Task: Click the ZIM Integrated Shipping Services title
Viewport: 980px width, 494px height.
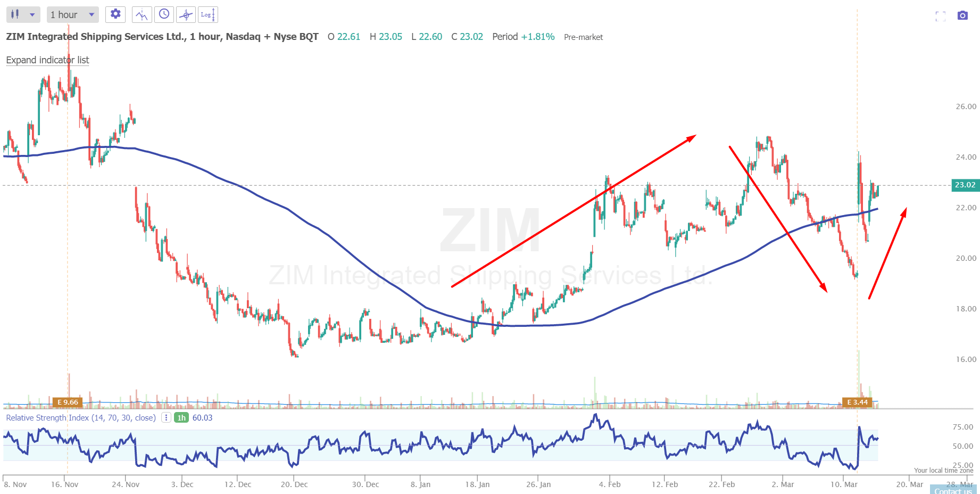Action: click(162, 37)
